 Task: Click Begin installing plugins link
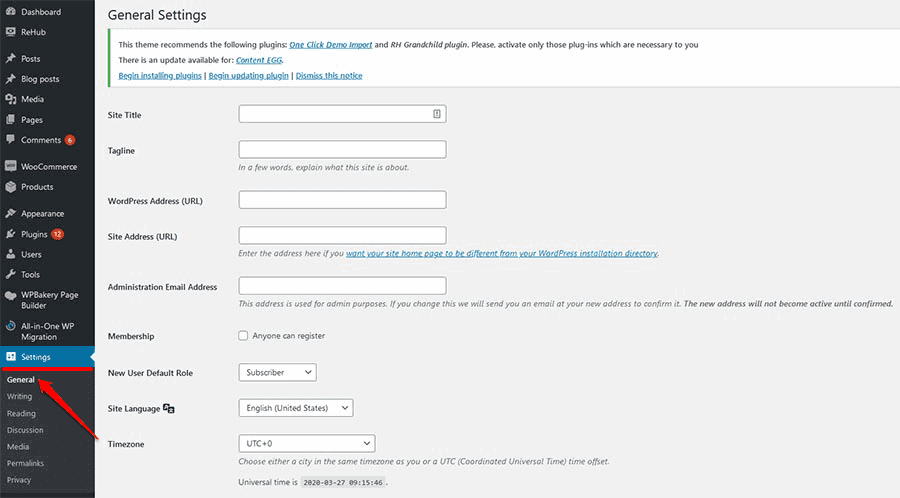160,76
